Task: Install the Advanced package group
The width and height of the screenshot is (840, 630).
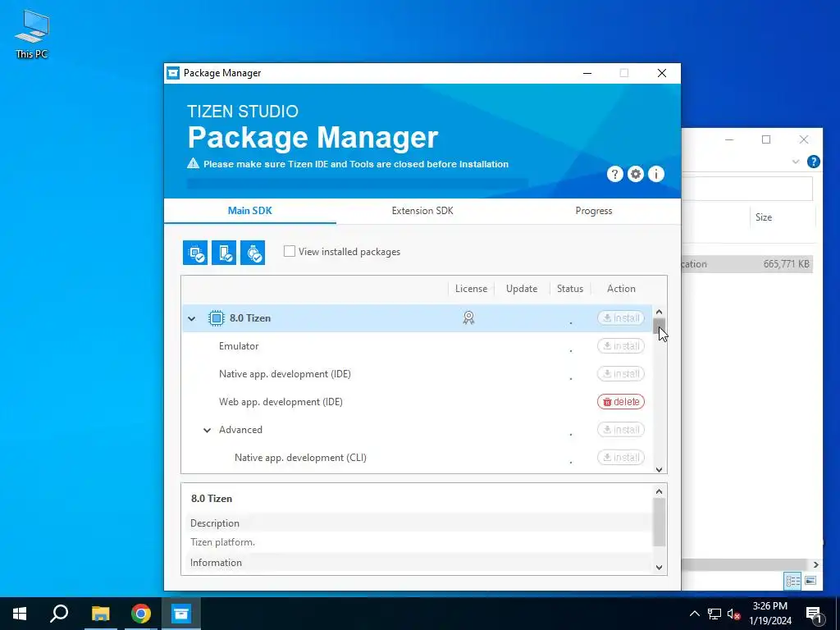Action: tap(621, 430)
